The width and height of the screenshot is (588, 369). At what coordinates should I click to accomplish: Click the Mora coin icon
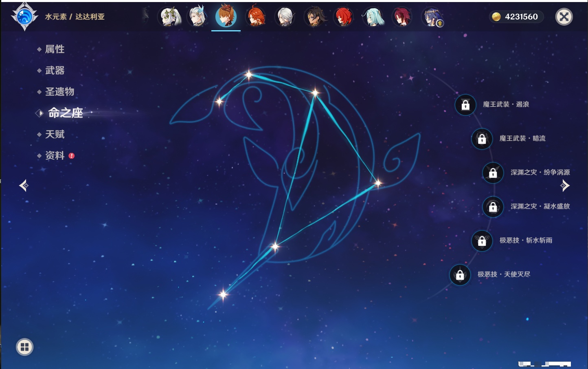point(496,17)
